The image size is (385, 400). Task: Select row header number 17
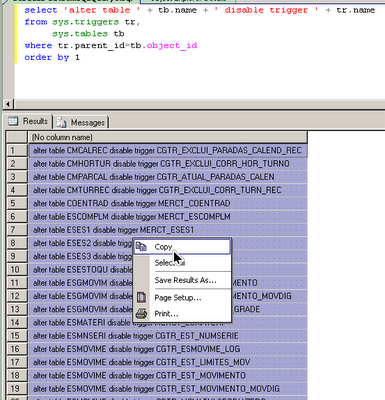(17, 362)
